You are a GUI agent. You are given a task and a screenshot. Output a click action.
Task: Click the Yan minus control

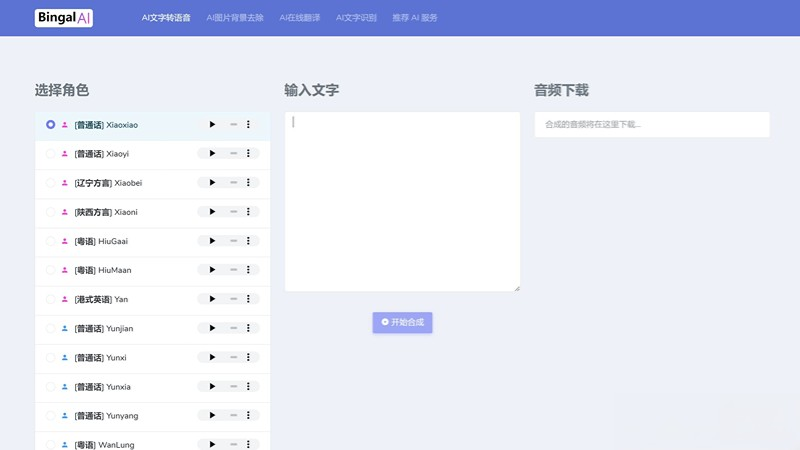point(233,299)
